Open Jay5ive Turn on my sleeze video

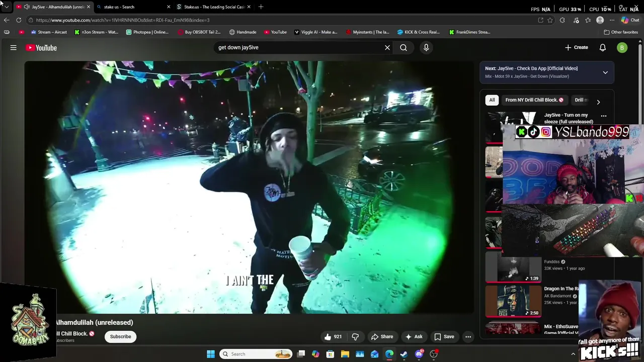(x=569, y=118)
